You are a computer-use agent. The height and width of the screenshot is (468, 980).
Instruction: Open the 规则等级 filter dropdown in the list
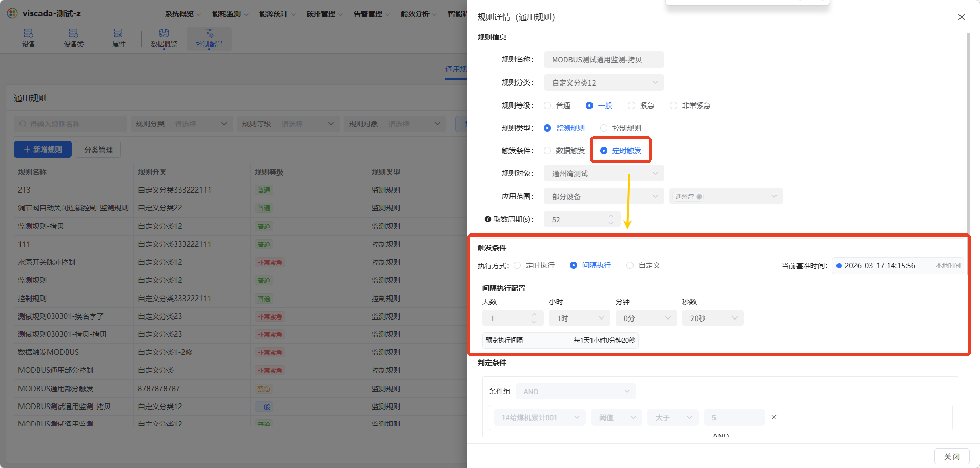click(288, 124)
